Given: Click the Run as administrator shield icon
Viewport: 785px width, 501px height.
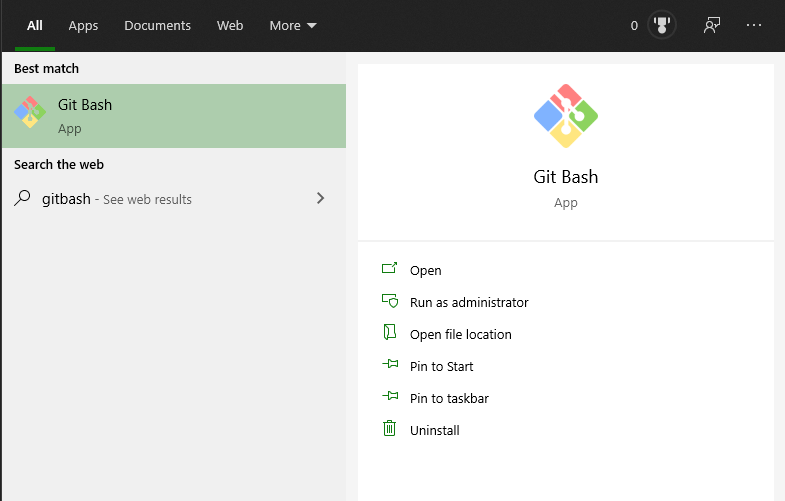Looking at the screenshot, I should point(390,301).
